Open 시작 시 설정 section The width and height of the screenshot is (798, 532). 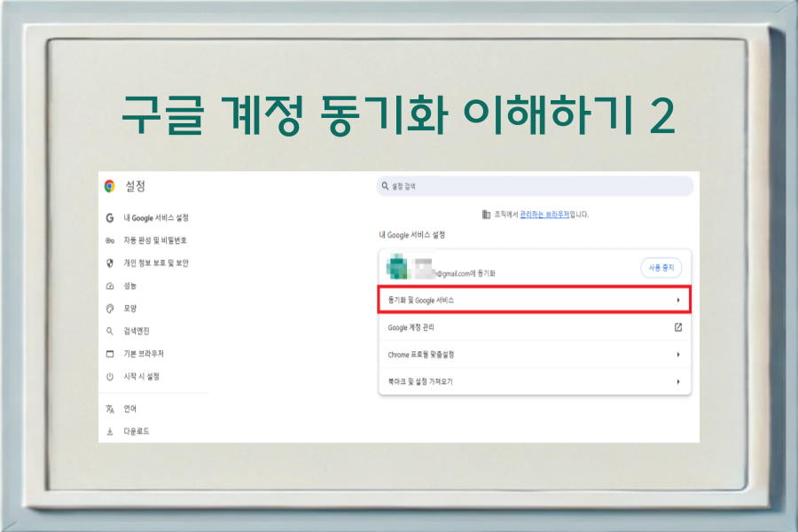coord(142,377)
